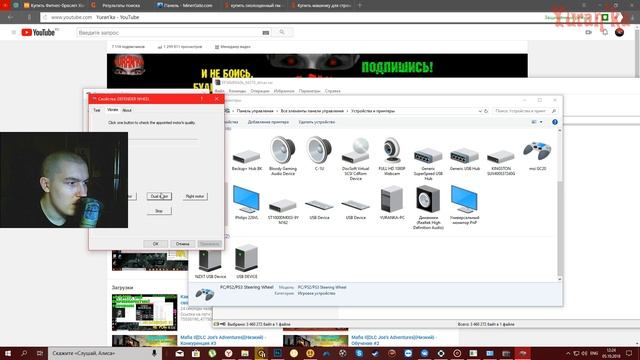Screen dimensions: 640x360
Task: Click the YouTube search magnifier button
Action: click(282, 32)
